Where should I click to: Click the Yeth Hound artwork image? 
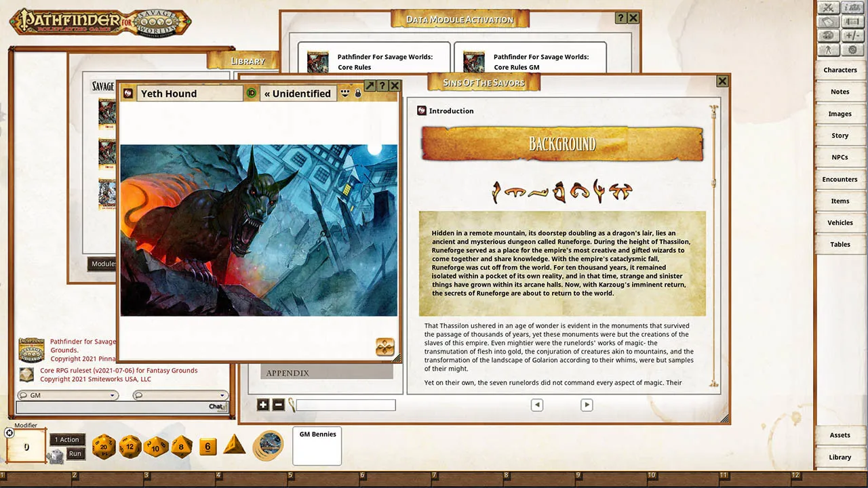(259, 230)
